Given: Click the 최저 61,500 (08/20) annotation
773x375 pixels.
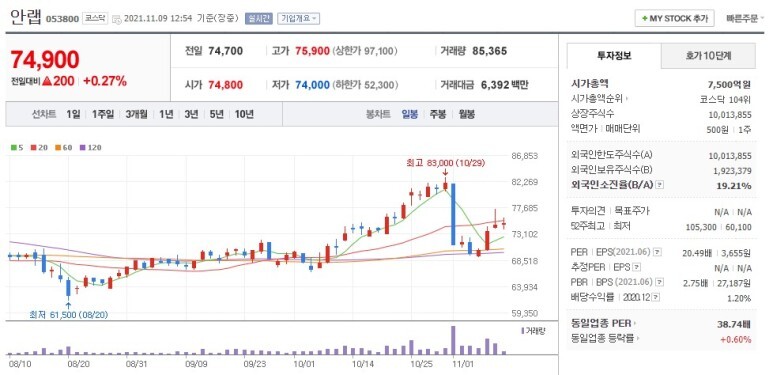Looking at the screenshot, I should (x=68, y=314).
